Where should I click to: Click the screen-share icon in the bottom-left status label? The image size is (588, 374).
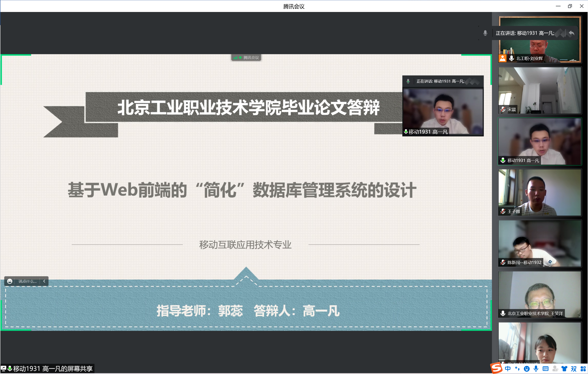point(4,369)
